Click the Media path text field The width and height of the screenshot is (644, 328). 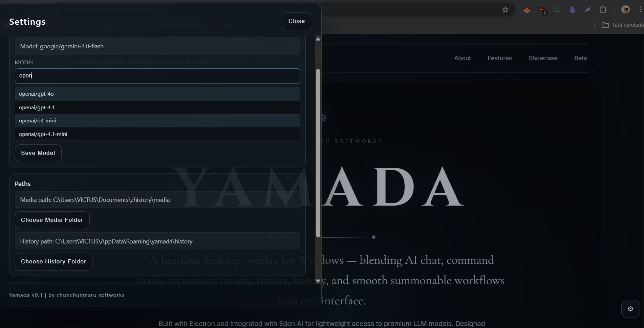[157, 200]
